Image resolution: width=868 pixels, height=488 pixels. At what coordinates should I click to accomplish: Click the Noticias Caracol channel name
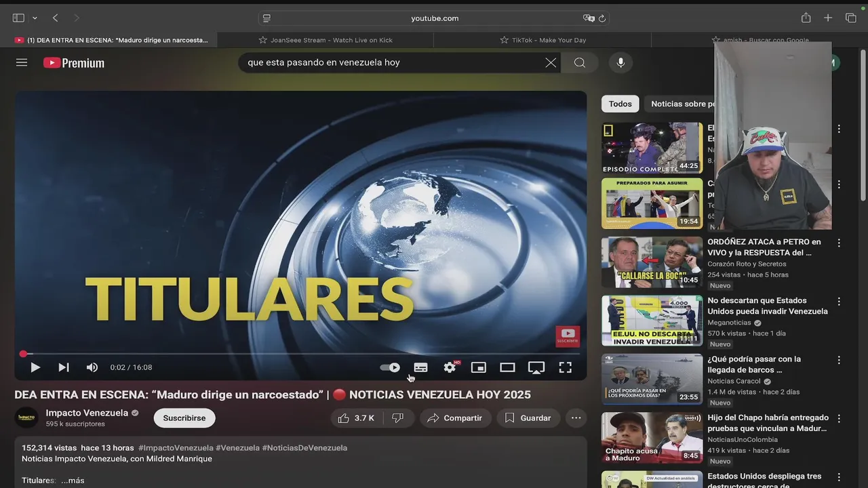[734, 381]
